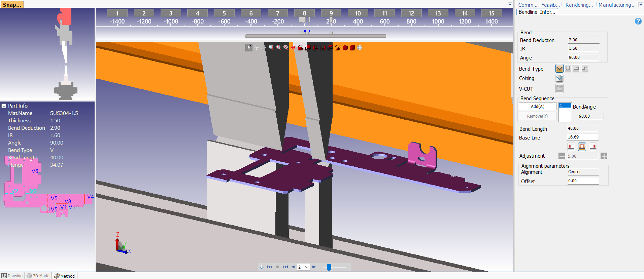Image resolution: width=644 pixels, height=279 pixels.
Task: Click the Coining bend icon
Action: pyautogui.click(x=559, y=78)
